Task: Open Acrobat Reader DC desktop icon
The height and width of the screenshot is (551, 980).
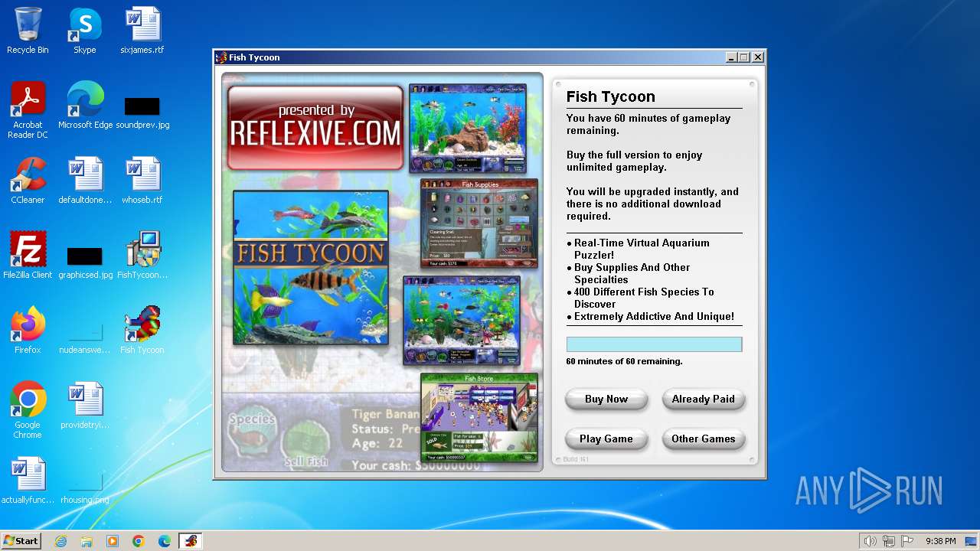Action: click(28, 110)
